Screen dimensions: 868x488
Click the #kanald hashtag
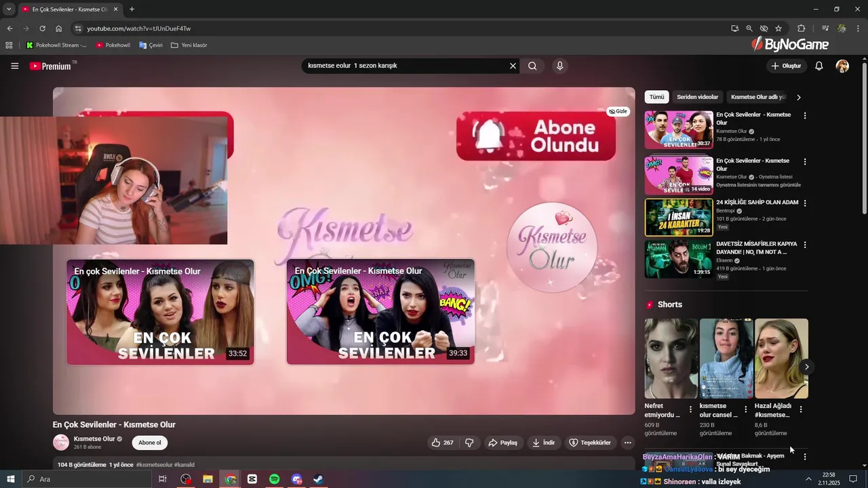pos(184,465)
